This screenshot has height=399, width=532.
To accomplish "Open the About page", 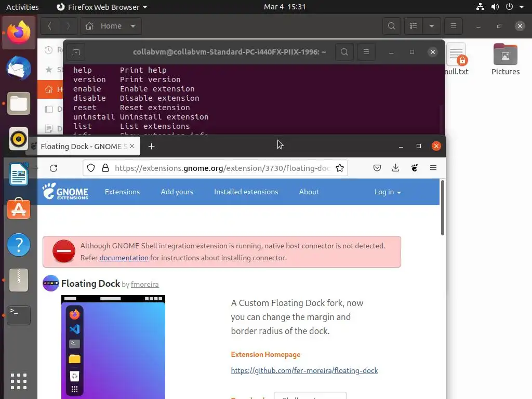I will tap(309, 192).
